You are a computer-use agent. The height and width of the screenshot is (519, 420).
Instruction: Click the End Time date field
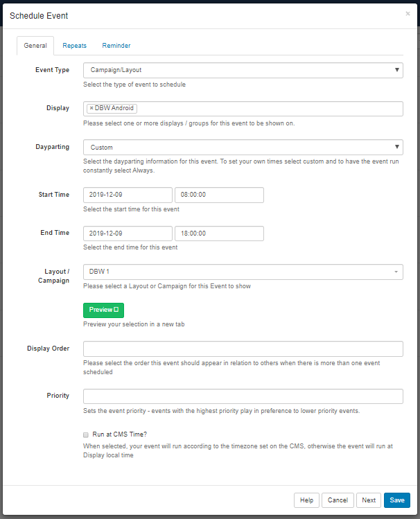128,234
